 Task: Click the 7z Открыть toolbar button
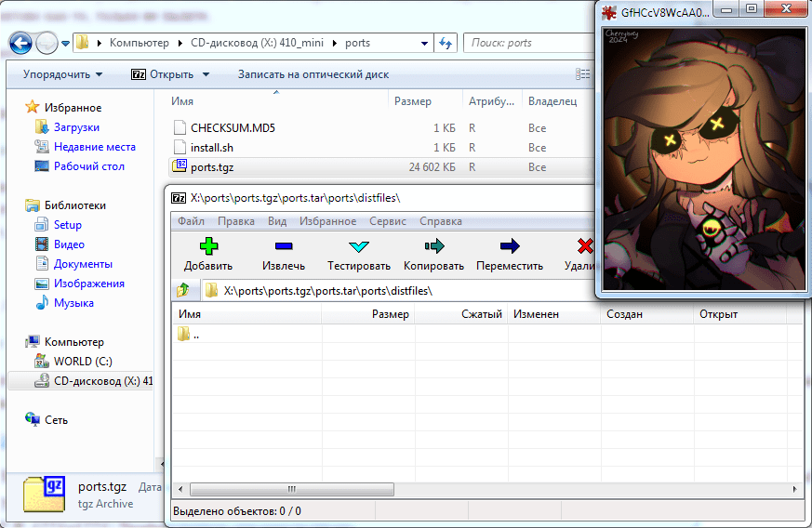162,74
